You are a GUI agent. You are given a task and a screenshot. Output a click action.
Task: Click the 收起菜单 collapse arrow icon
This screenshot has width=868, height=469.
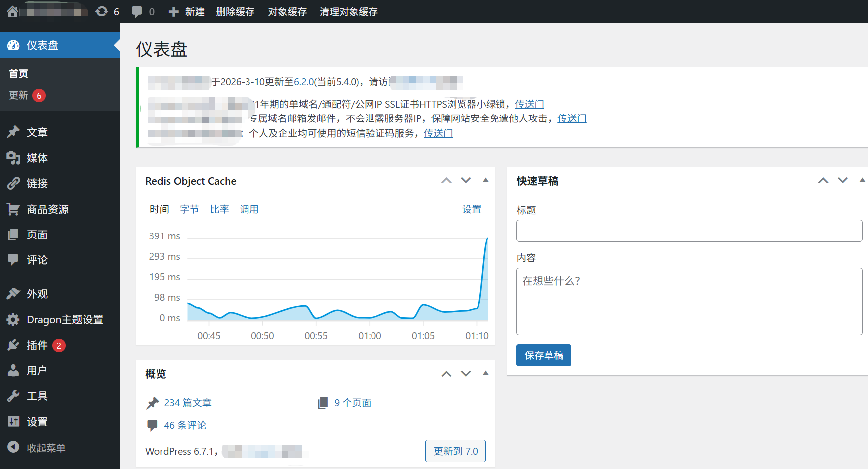click(13, 447)
